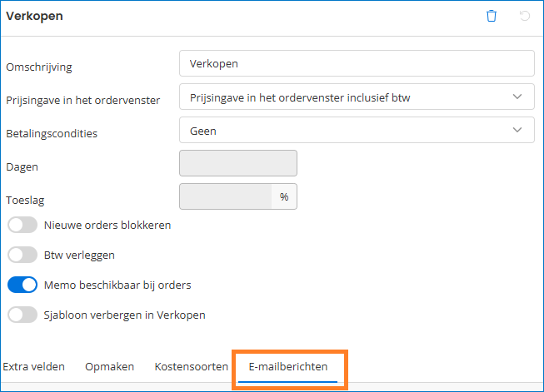Screen dimensions: 544x392
Task: Open the Betalingscondities dropdown
Action: [517, 130]
